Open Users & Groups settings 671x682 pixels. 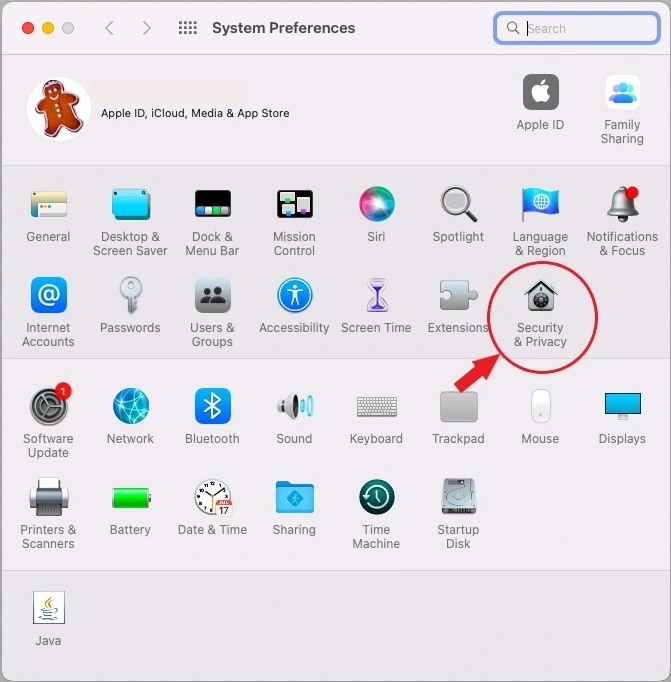coord(212,295)
